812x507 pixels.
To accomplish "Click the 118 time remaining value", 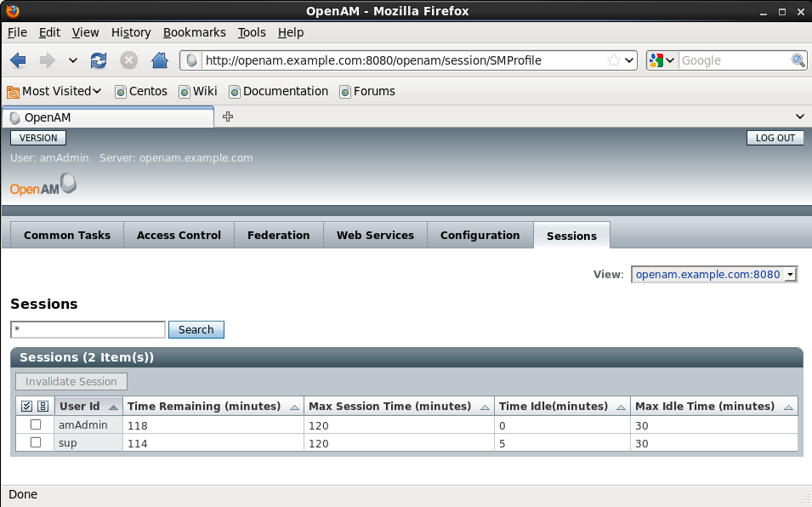I will point(137,425).
